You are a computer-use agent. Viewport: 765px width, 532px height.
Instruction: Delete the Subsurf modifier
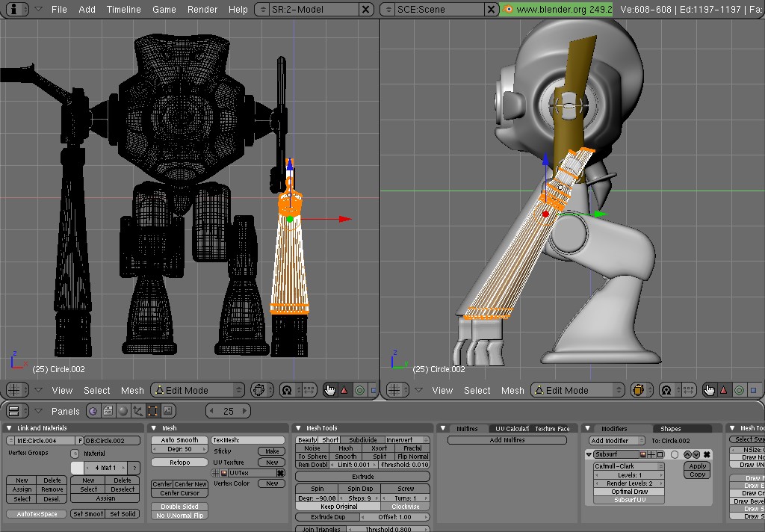click(707, 454)
